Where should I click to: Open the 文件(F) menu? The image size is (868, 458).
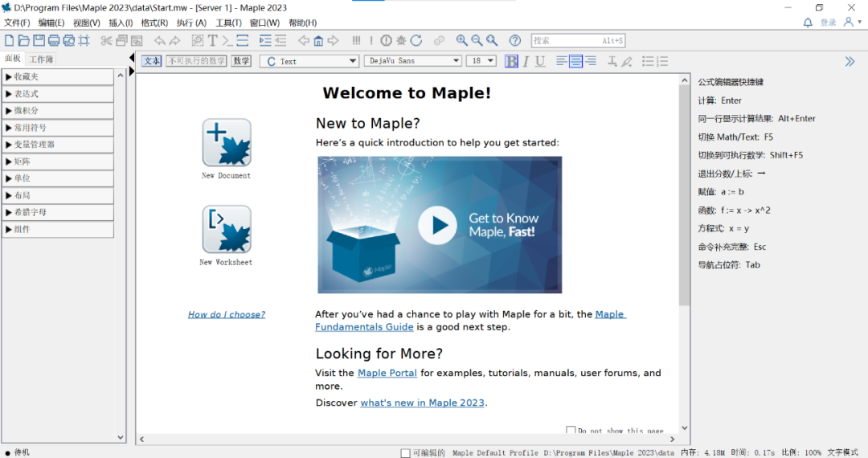17,22
